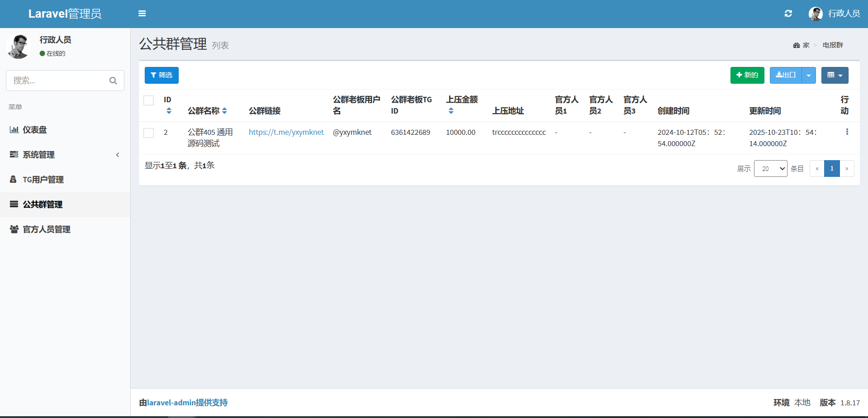Open TG用户管理 in the sidebar
The height and width of the screenshot is (418, 868).
pyautogui.click(x=43, y=180)
